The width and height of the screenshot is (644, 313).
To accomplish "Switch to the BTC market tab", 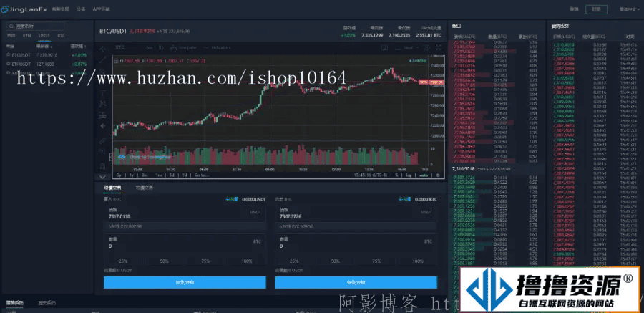I will coord(62,36).
